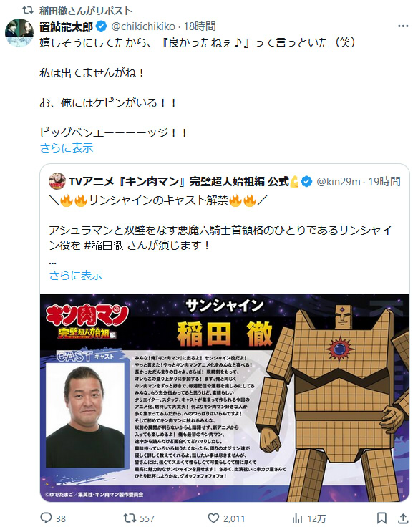Open the Sunshine cast announcement image

225,397
